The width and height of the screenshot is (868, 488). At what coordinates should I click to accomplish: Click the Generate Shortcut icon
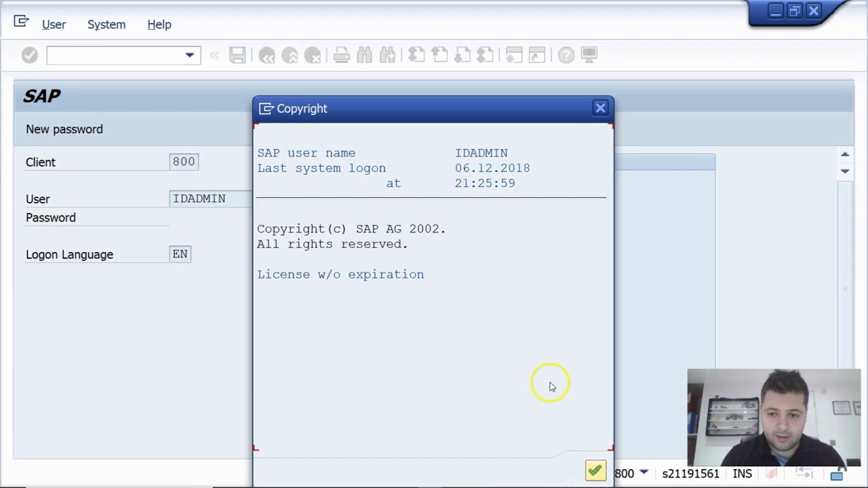537,55
